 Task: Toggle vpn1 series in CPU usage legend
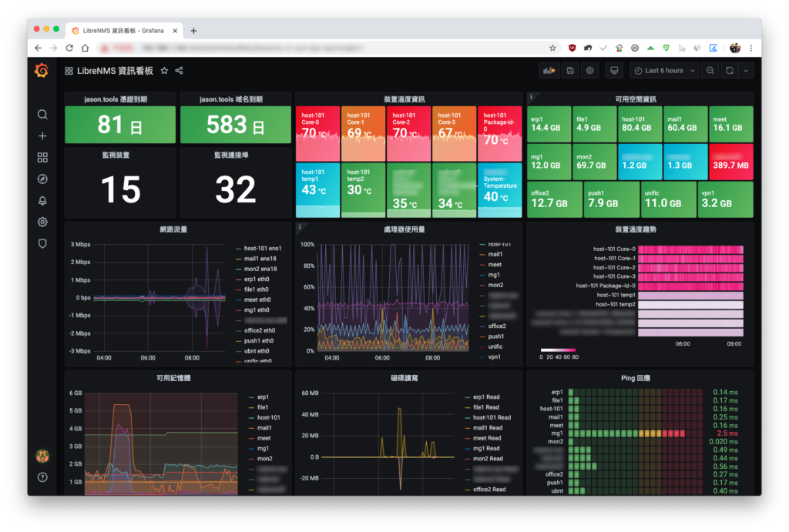(x=495, y=357)
